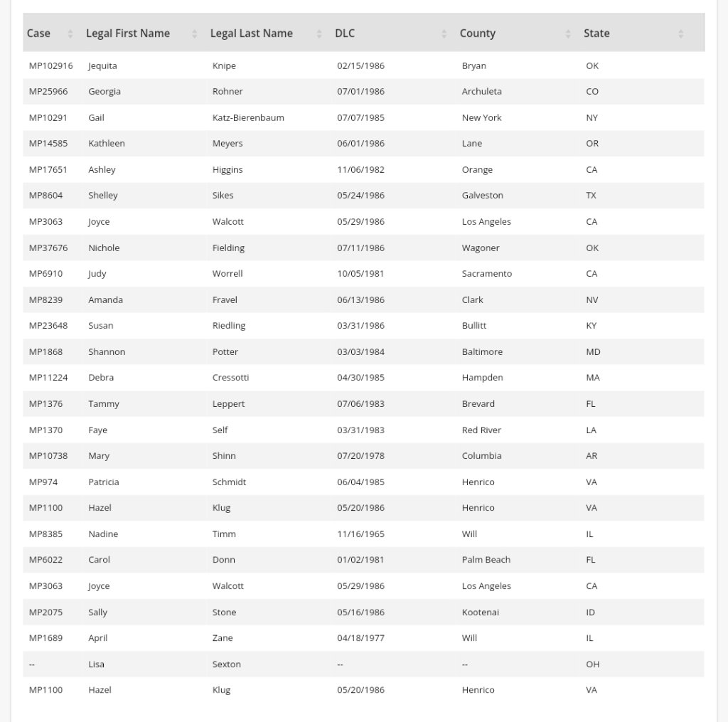Screen dimensions: 728x722
Task: Open case MP25966 for Georgia Rohner
Action: [x=48, y=91]
